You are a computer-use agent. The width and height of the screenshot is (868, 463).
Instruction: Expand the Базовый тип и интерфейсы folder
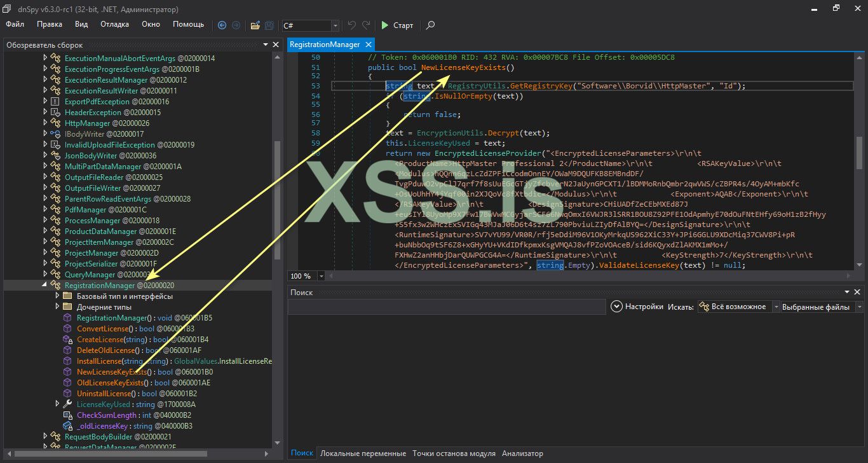[57, 296]
